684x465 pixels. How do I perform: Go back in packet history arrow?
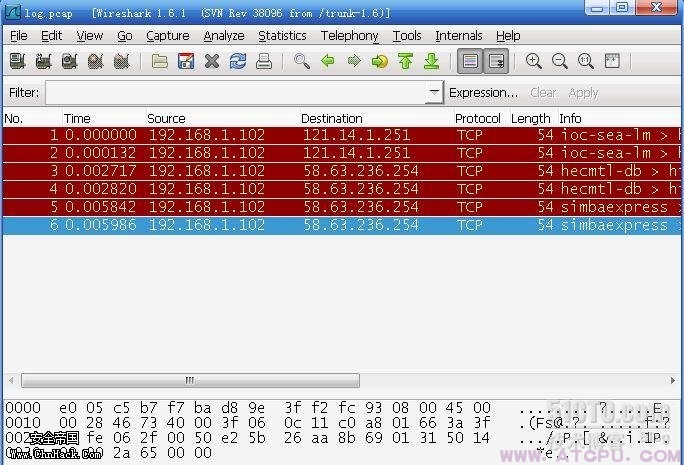tap(328, 61)
